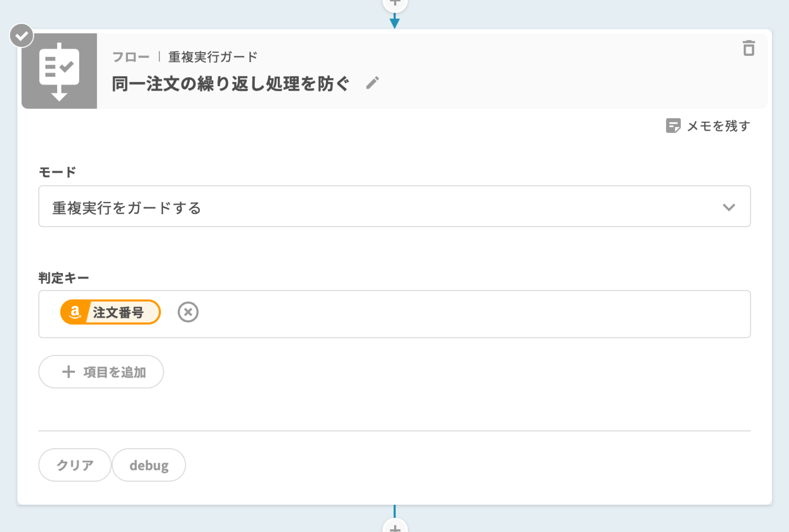Open the モード dropdown
This screenshot has height=532, width=789.
tap(394, 206)
